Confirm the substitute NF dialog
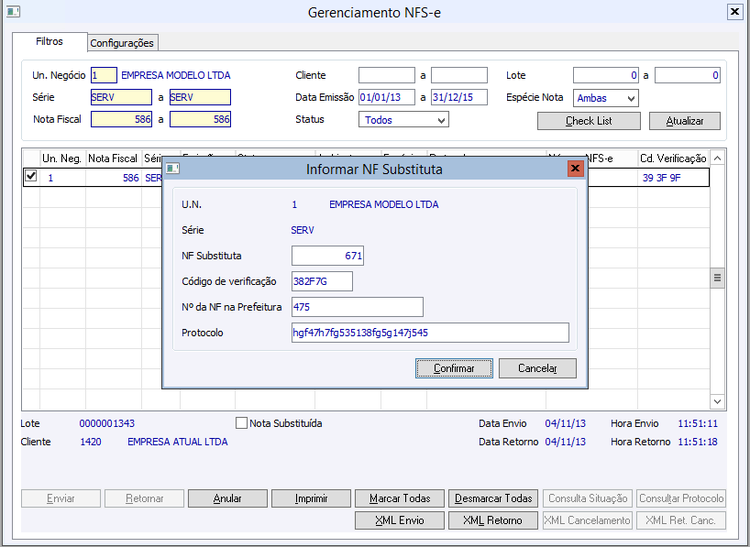750x547 pixels. (x=454, y=368)
